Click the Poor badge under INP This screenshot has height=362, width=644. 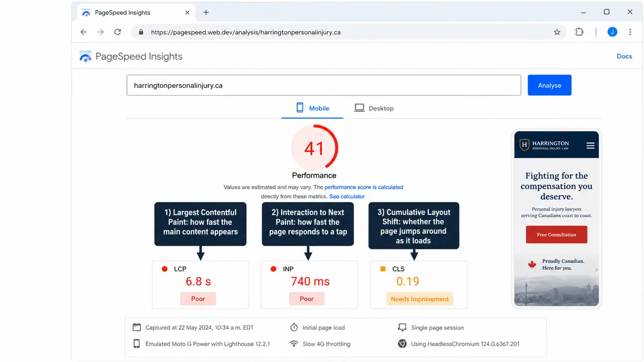click(306, 299)
